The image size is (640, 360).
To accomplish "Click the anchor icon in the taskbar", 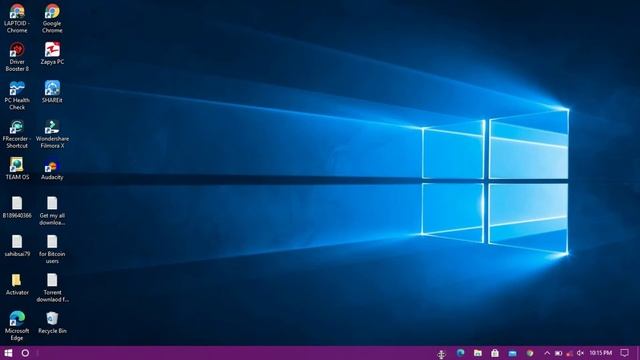I will click(x=441, y=354).
